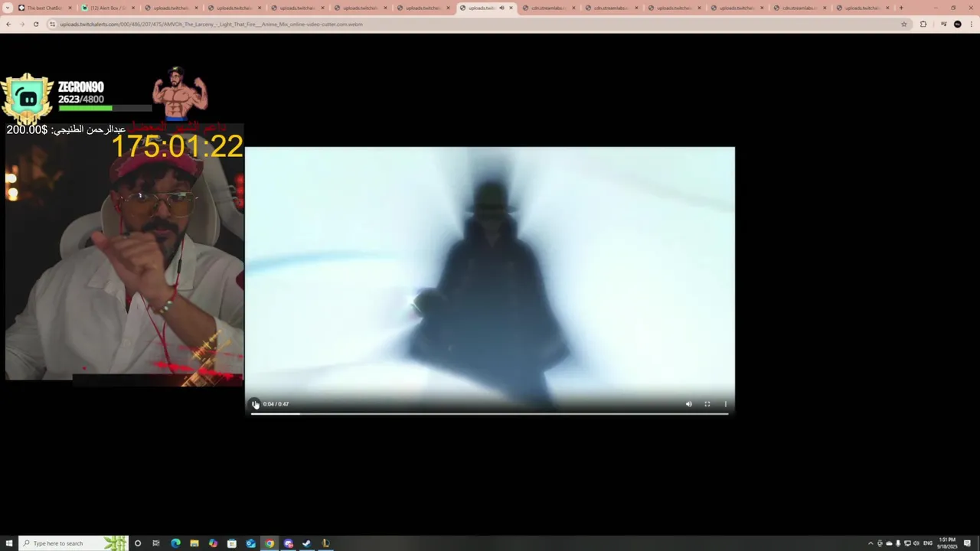Reload the current page
The width and height of the screenshot is (980, 551).
click(x=36, y=24)
